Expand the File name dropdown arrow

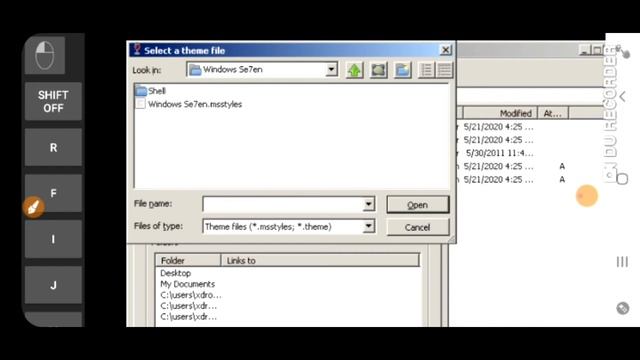[368, 204]
